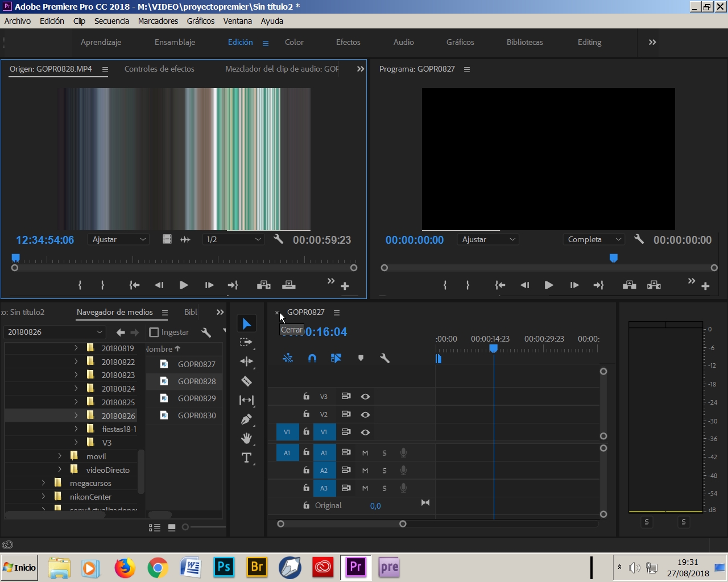728x582 pixels.
Task: Select the Pen tool
Action: coord(246,419)
